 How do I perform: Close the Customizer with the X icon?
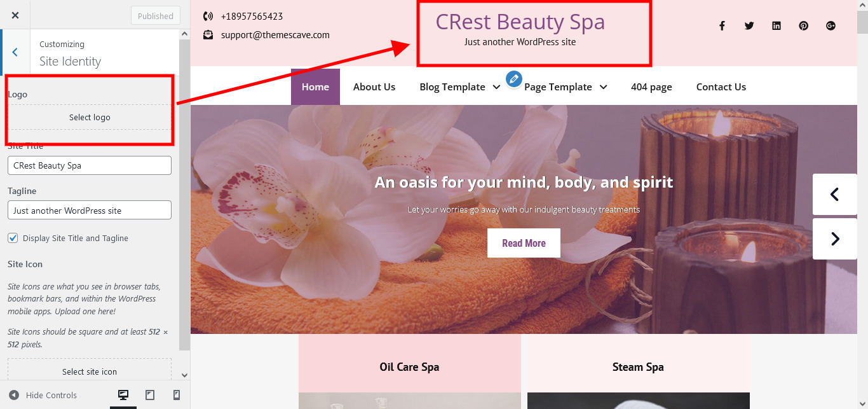click(x=15, y=15)
